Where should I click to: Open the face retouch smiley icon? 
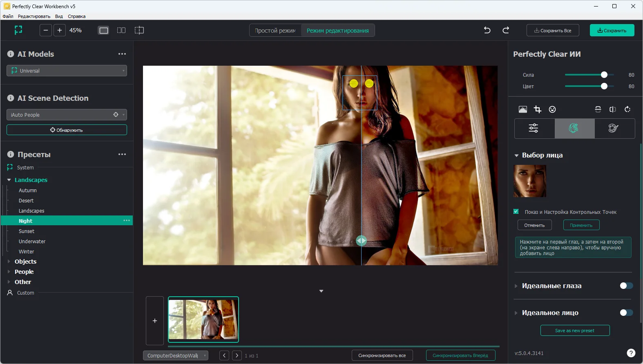tap(552, 109)
